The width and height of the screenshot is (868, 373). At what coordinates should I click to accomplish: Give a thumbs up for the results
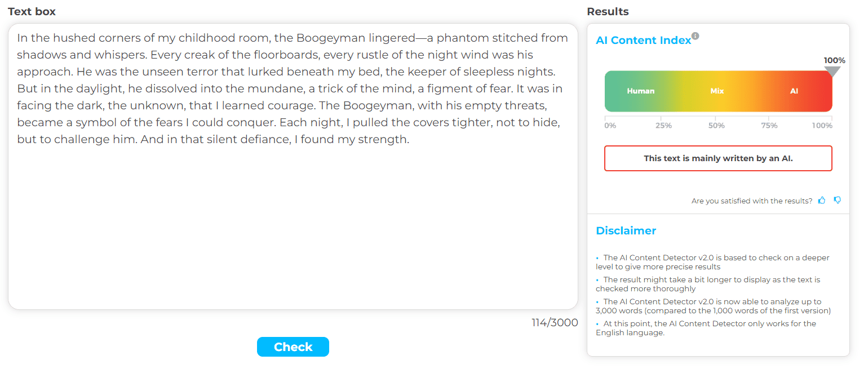tap(822, 200)
